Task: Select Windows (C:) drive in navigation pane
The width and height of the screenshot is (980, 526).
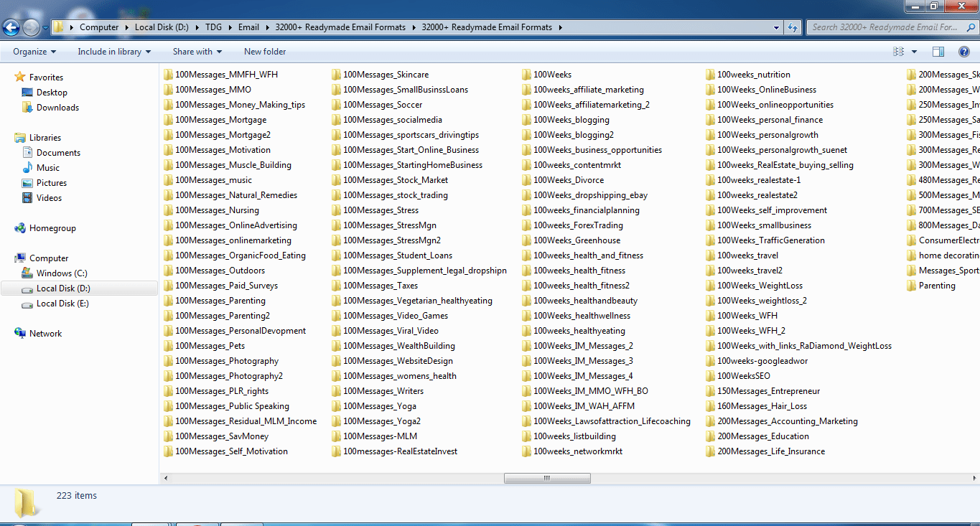Action: click(x=61, y=273)
